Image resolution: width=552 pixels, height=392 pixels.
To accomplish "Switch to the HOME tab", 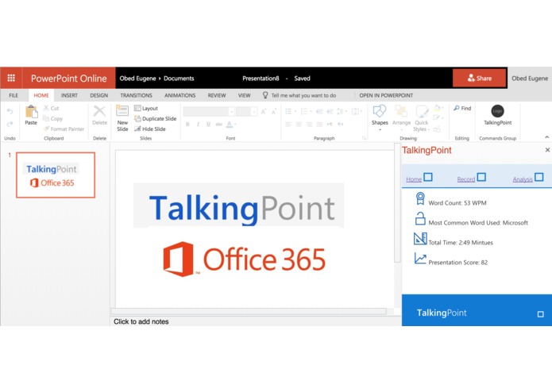I will [x=41, y=95].
